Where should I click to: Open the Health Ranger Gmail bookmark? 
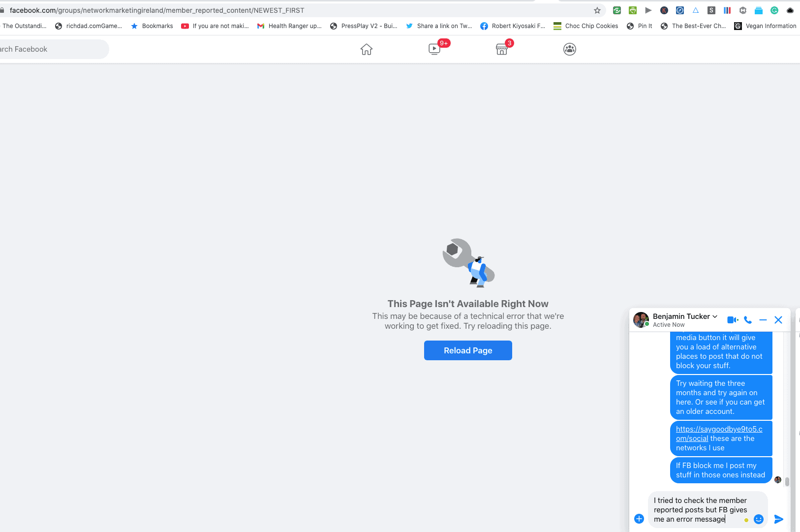pyautogui.click(x=289, y=26)
